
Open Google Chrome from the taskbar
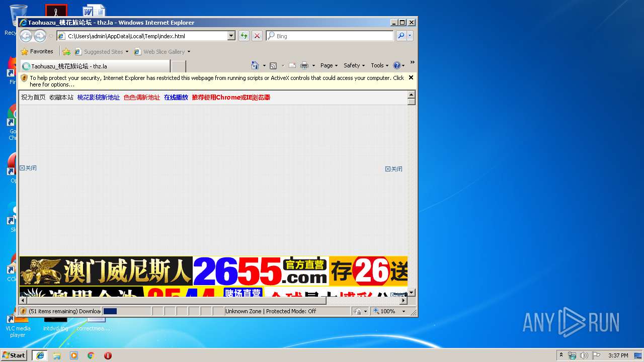91,355
